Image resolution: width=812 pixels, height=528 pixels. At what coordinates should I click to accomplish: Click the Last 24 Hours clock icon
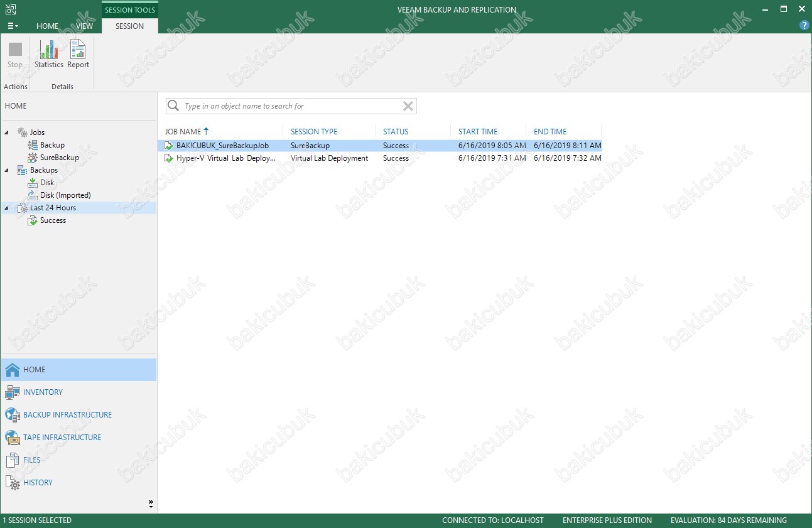(22, 208)
